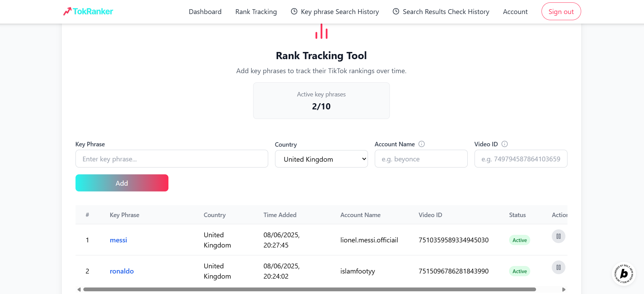Click the red bar chart icon
The image size is (644, 294).
321,31
